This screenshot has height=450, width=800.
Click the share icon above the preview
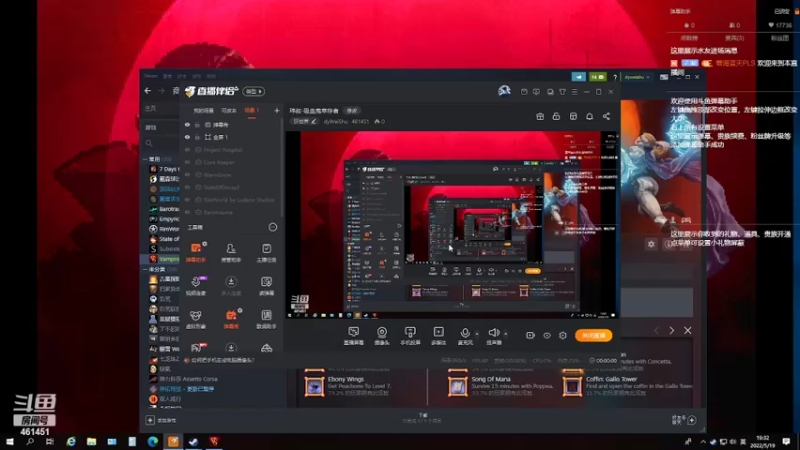[606, 116]
